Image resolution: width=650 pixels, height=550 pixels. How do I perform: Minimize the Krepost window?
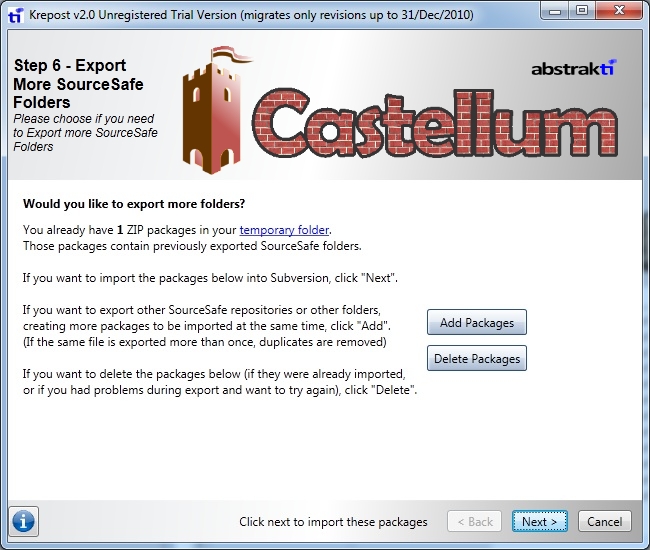pyautogui.click(x=555, y=11)
